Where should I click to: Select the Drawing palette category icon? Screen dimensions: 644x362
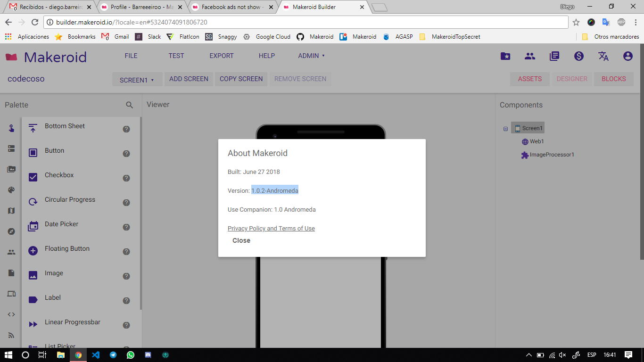tap(11, 190)
